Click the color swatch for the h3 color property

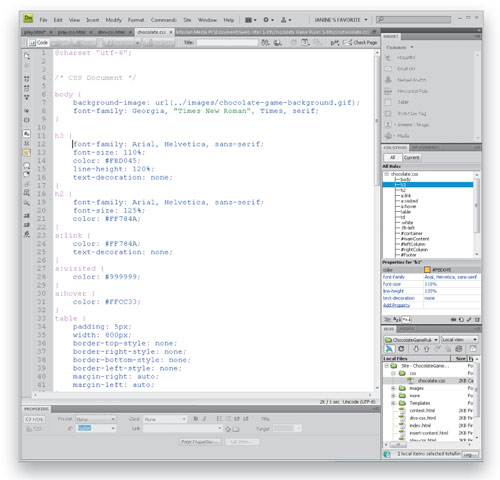tap(427, 270)
